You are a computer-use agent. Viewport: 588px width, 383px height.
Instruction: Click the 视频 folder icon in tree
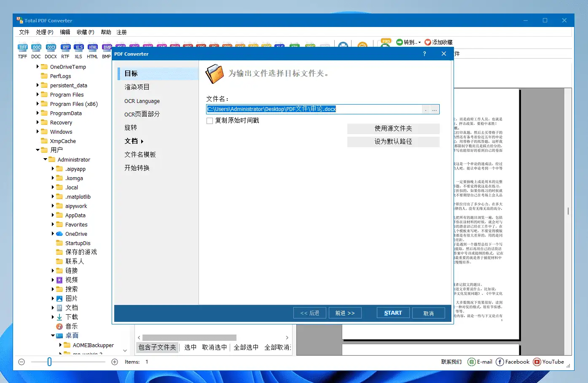pos(59,280)
